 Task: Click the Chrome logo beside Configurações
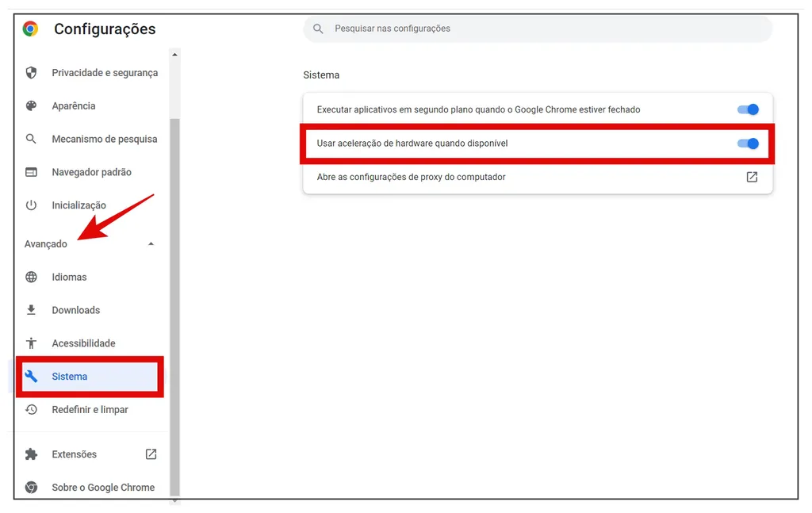click(31, 29)
